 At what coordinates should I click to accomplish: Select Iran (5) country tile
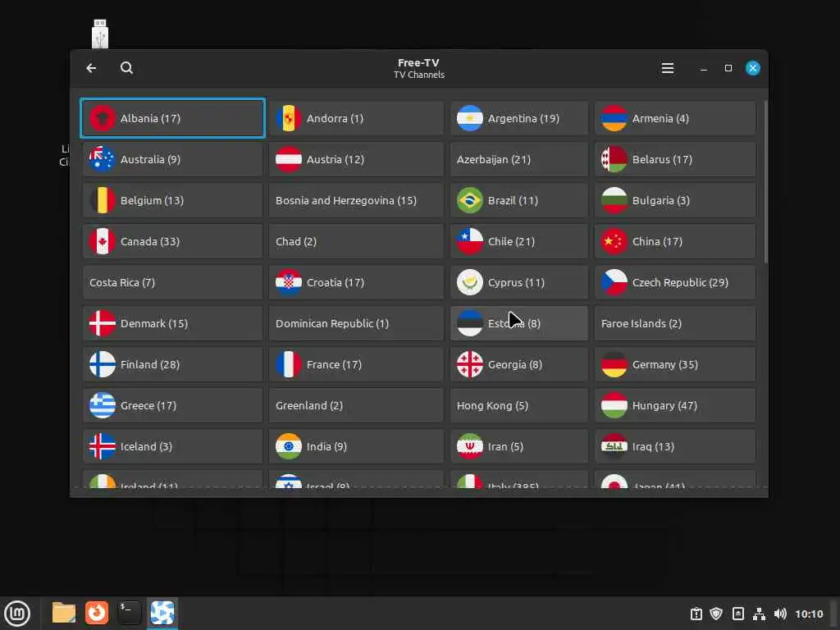click(518, 447)
